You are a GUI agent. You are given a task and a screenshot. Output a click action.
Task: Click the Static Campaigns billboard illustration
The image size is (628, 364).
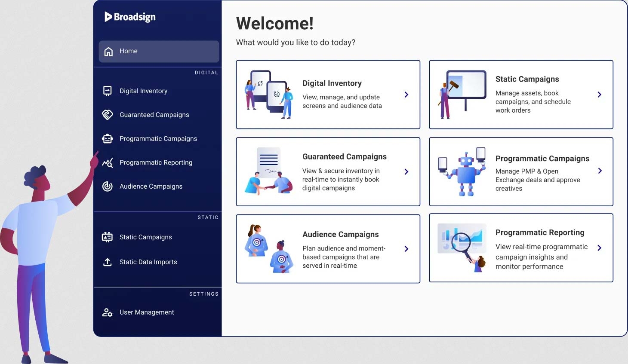(x=462, y=94)
